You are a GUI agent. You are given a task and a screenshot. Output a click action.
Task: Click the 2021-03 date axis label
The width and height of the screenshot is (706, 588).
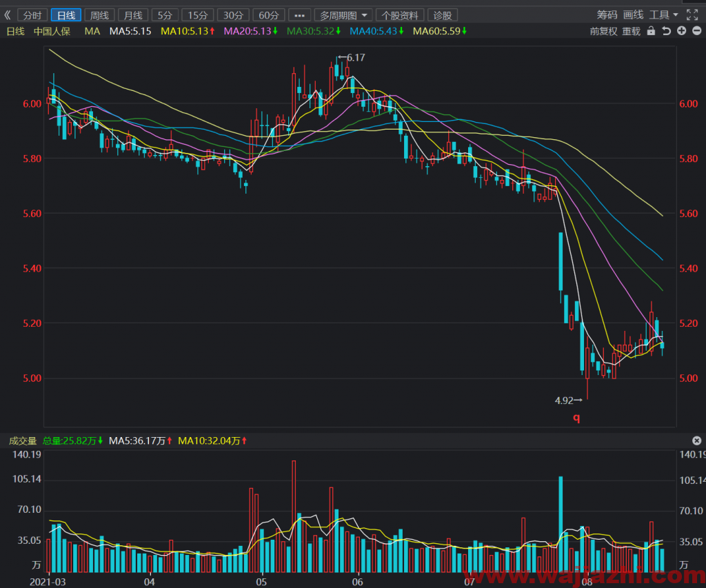tap(48, 582)
